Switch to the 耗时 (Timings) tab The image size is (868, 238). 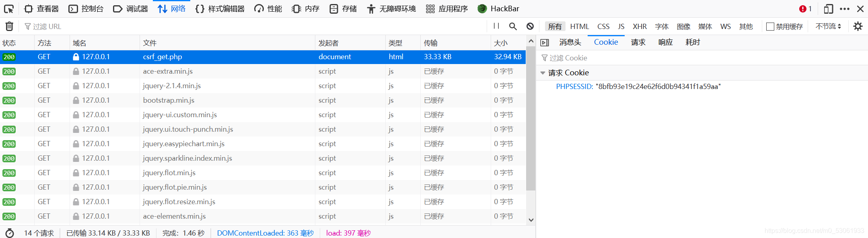693,42
